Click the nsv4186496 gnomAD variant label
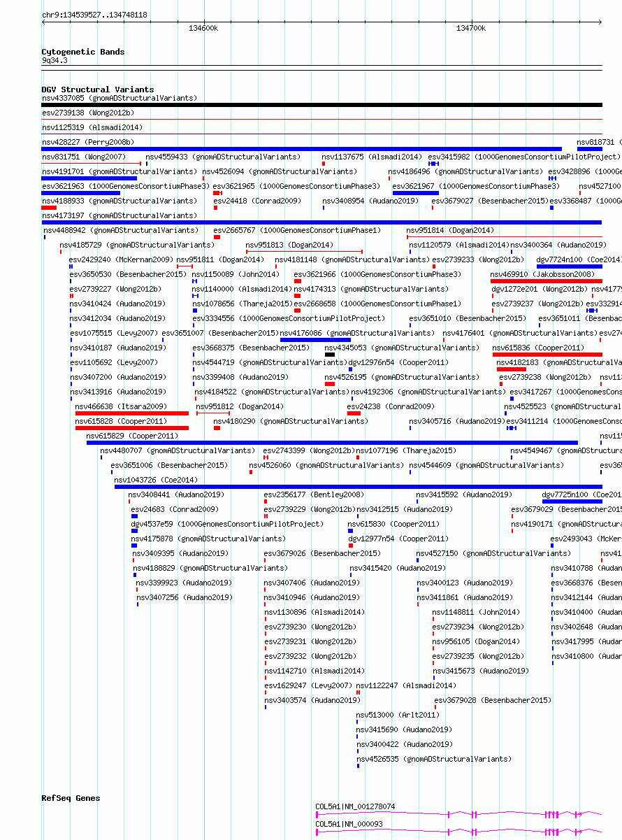Screen dimensions: 622x840 pos(465,171)
